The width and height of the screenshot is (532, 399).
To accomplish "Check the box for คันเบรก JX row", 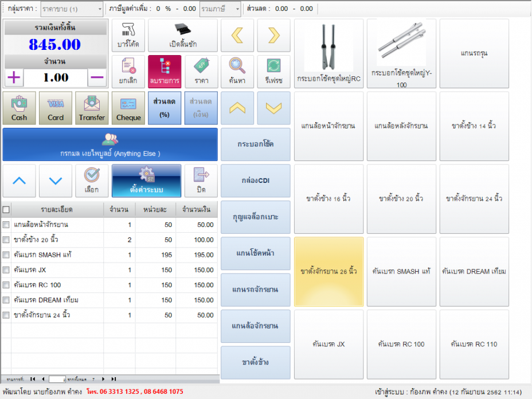I will click(x=6, y=270).
